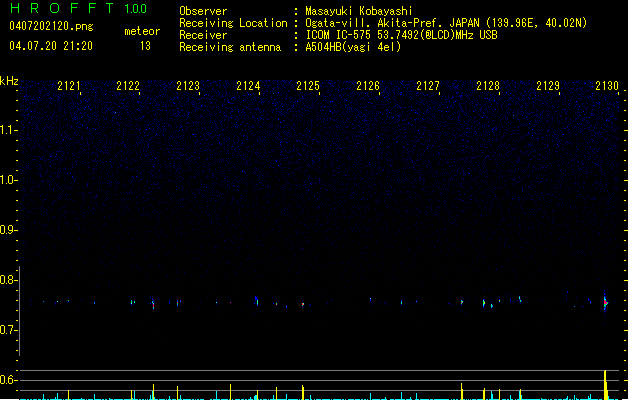Click the kHz axis unit label
This screenshot has height=400, width=629.
point(9,81)
